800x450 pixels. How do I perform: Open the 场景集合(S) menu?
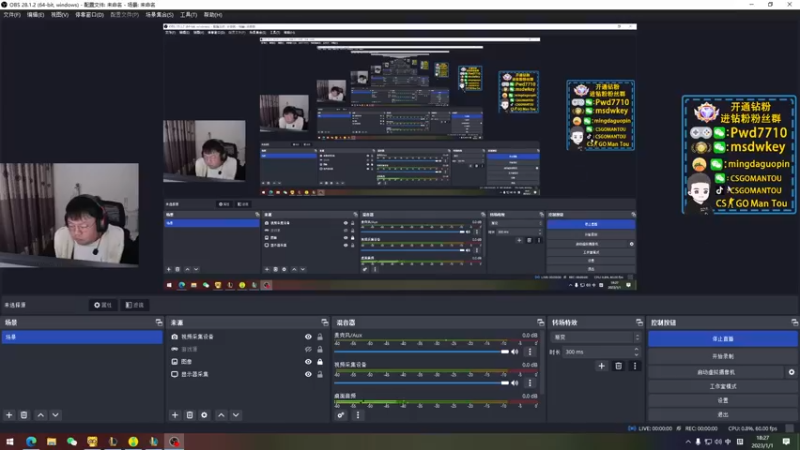click(x=159, y=15)
